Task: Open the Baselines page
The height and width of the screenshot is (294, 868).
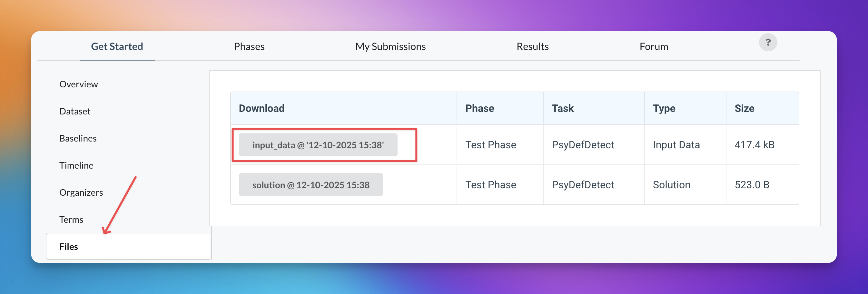Action: (x=78, y=138)
